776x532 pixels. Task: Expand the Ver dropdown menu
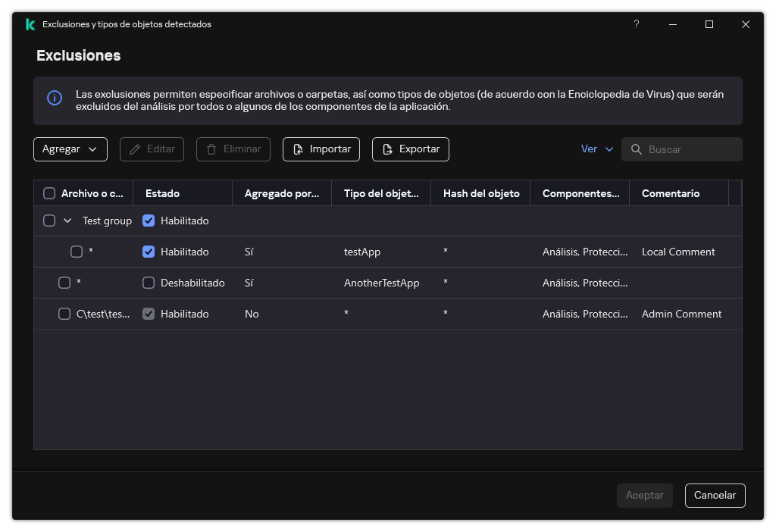pyautogui.click(x=597, y=149)
